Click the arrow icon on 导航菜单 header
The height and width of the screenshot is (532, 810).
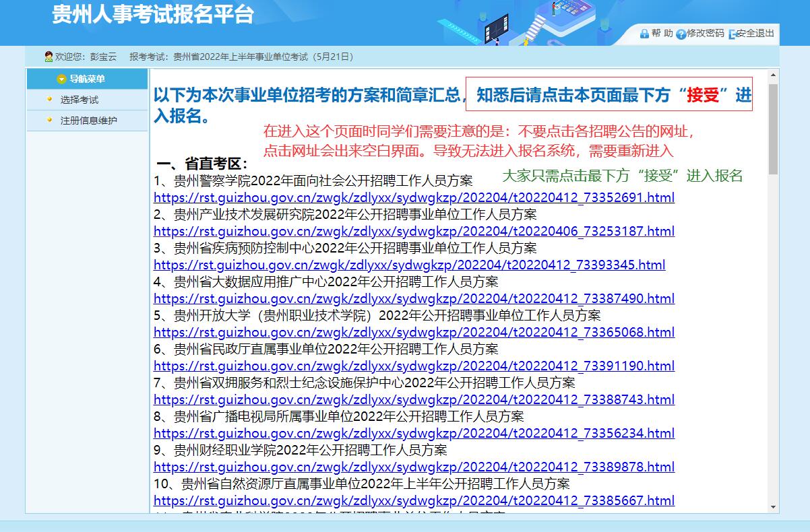[x=61, y=79]
